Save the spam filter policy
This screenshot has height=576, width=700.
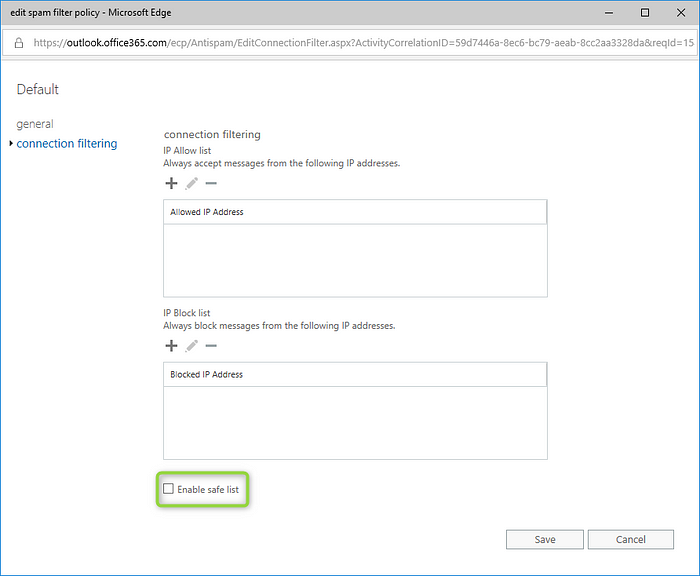pyautogui.click(x=545, y=539)
